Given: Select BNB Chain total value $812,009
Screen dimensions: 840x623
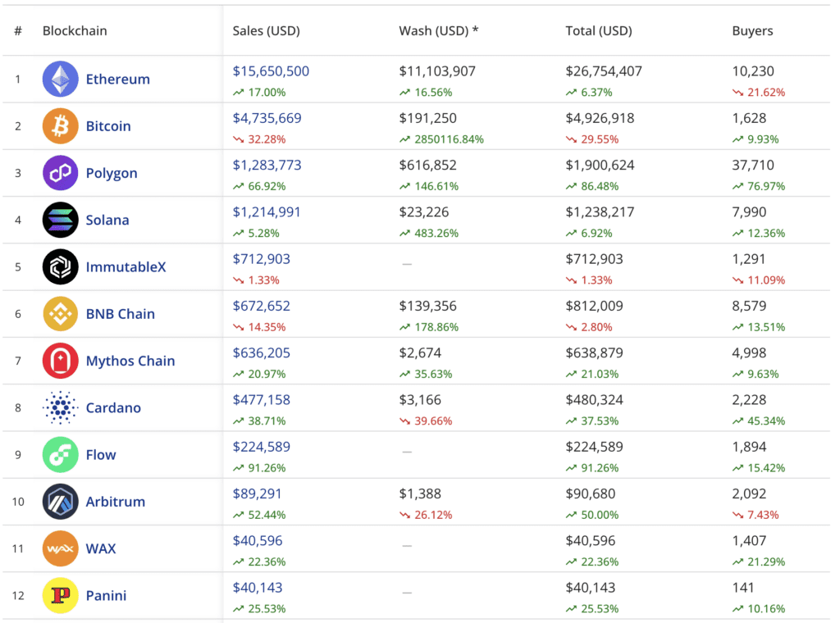Looking at the screenshot, I should [x=594, y=306].
